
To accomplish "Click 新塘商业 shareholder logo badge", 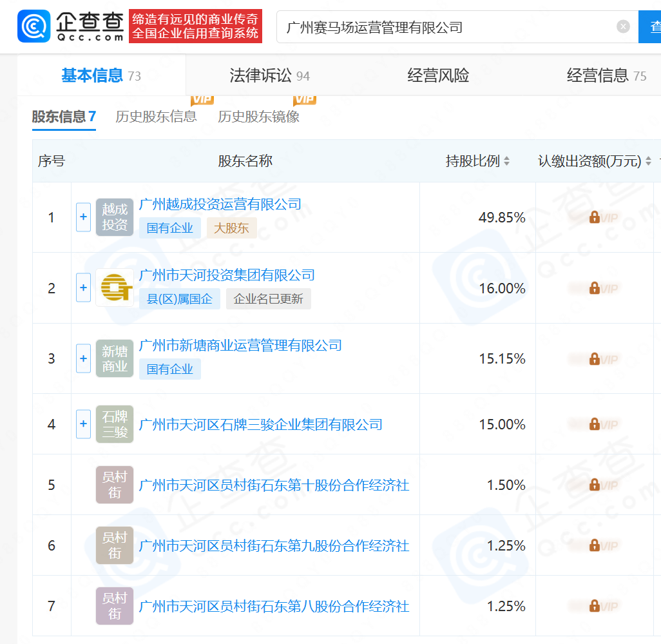I will pyautogui.click(x=115, y=358).
